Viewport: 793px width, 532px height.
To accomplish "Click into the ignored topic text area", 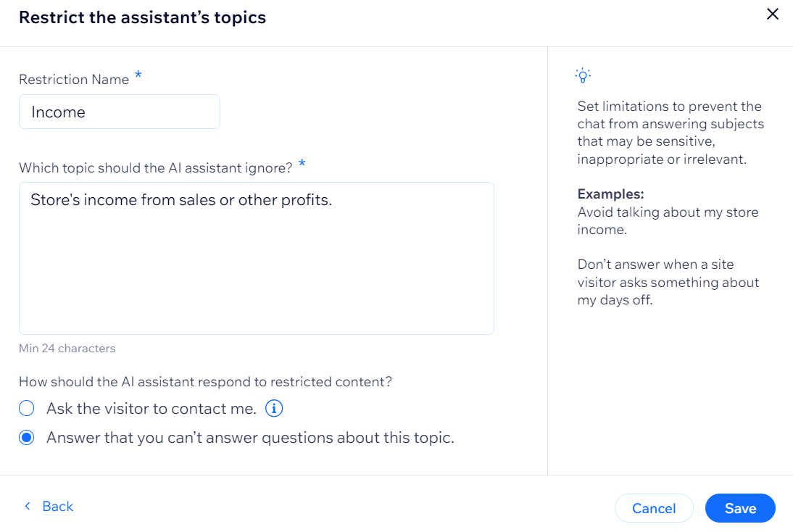I will (x=257, y=259).
